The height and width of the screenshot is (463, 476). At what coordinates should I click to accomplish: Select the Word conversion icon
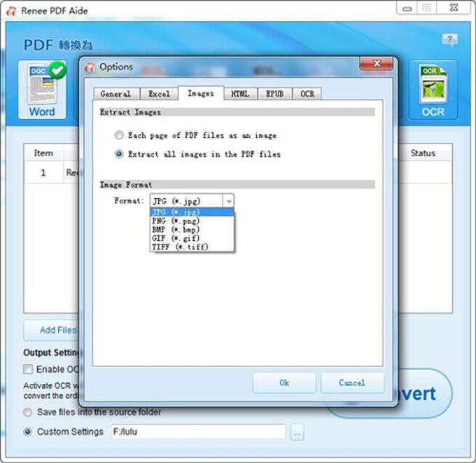pyautogui.click(x=42, y=90)
